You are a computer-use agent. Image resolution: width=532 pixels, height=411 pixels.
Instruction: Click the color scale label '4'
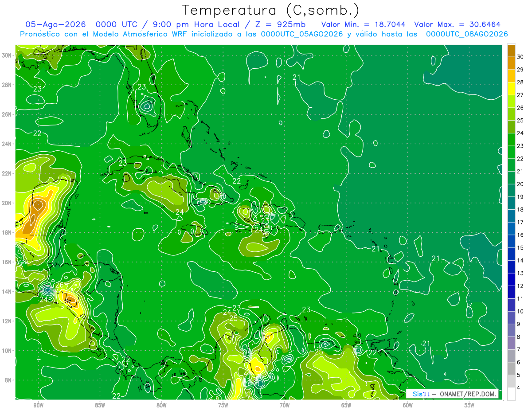pos(519,388)
